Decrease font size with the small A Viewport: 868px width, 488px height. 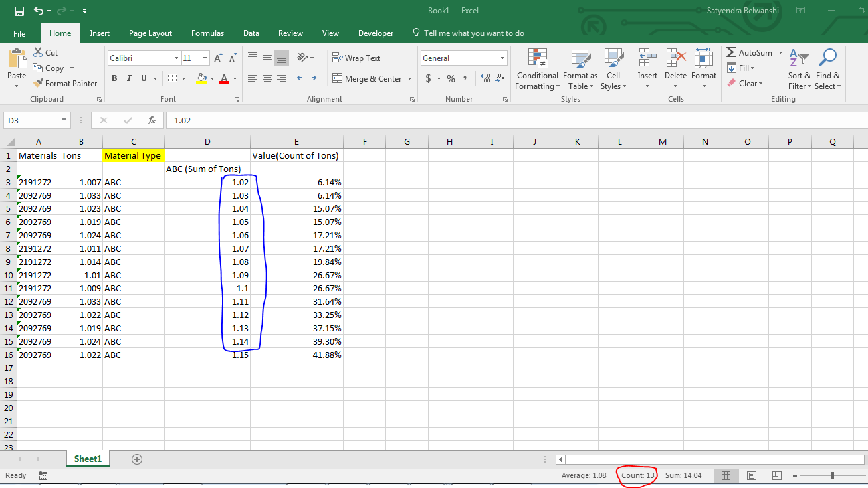233,58
